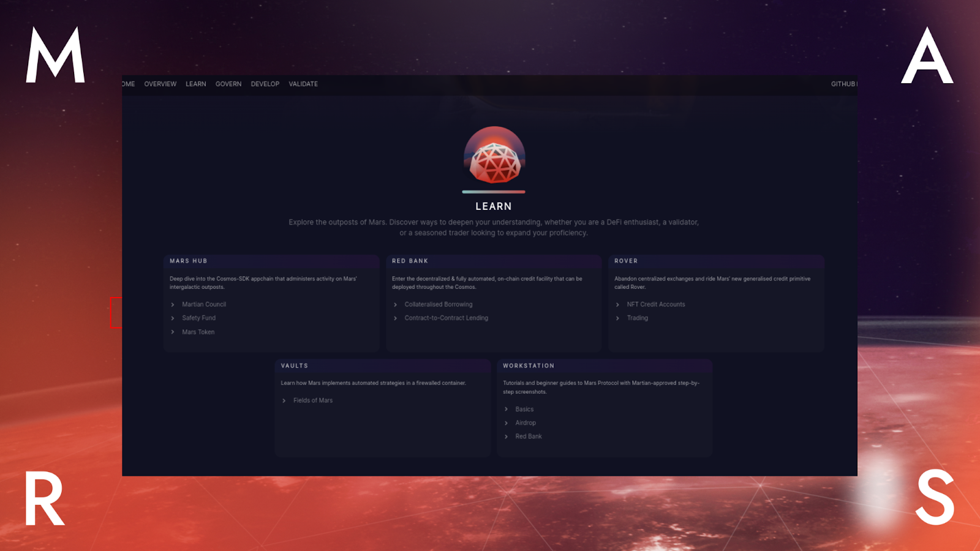Open the OVERVIEW navigation item
This screenshot has height=551, width=980.
[160, 84]
